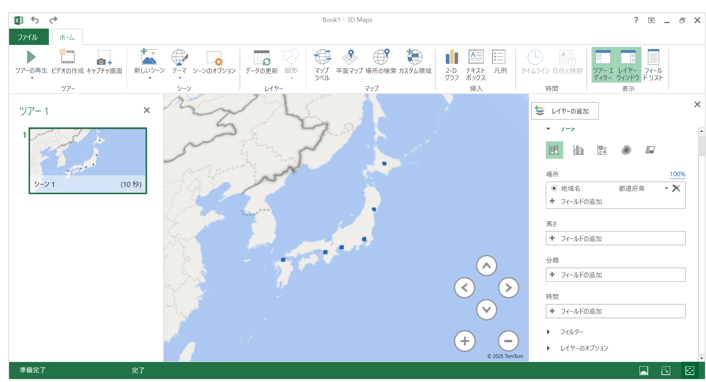This screenshot has height=382, width=706.
Task: Open the ツアーの再生 dropdown arrow
Action: [x=32, y=78]
